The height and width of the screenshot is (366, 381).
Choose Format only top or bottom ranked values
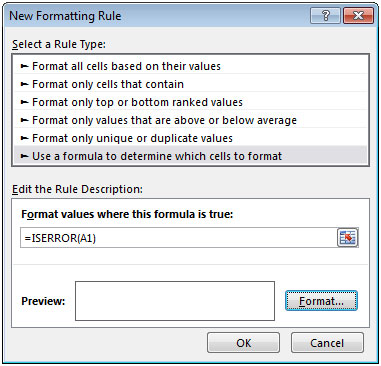pos(191,102)
